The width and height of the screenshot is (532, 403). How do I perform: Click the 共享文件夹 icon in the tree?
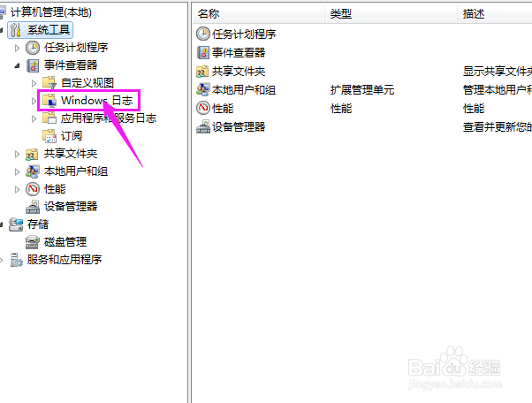(x=32, y=155)
